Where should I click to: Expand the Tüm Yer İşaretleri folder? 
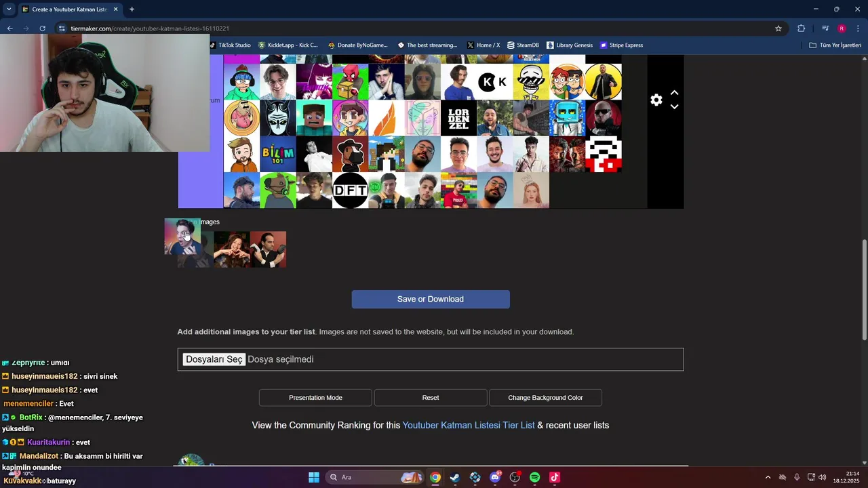(x=835, y=45)
